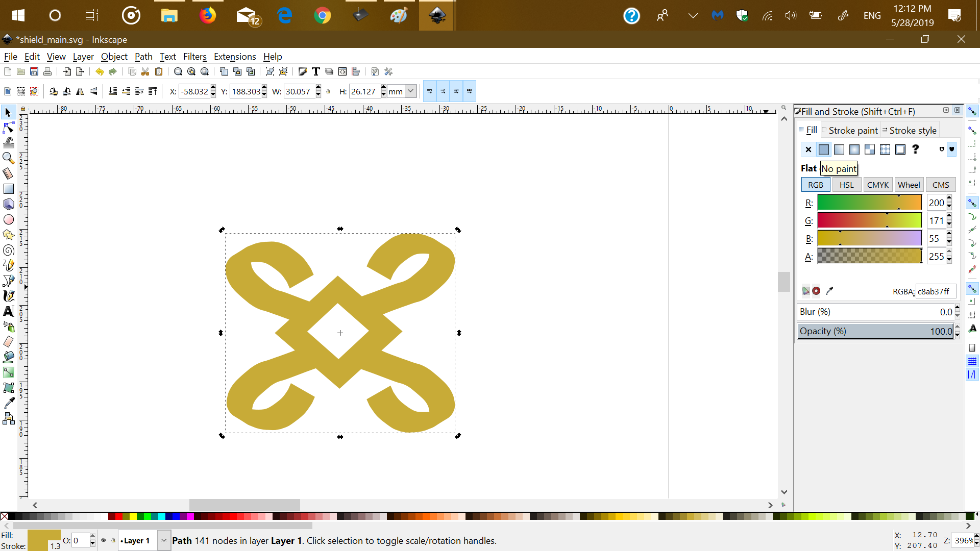Toggle layer visibility eye in status bar
The image size is (980, 551).
(104, 540)
